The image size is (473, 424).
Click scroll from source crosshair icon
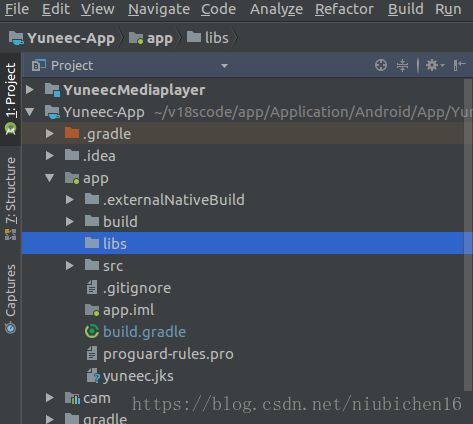coord(381,65)
